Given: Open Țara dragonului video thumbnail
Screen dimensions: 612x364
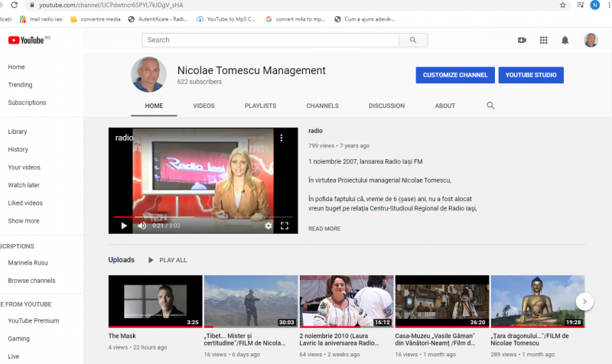Looking at the screenshot, I should pos(538,301).
